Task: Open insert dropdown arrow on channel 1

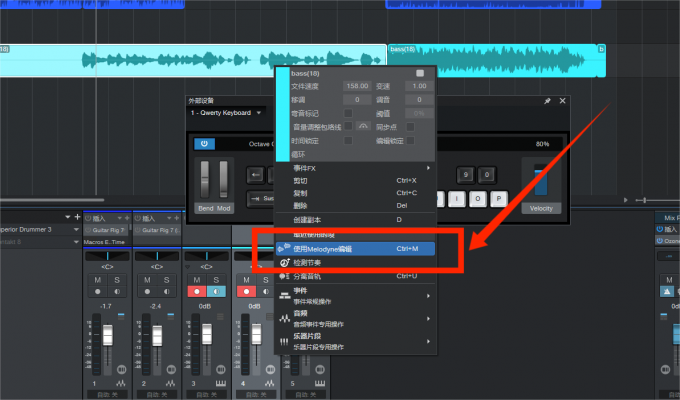Action: [119, 218]
